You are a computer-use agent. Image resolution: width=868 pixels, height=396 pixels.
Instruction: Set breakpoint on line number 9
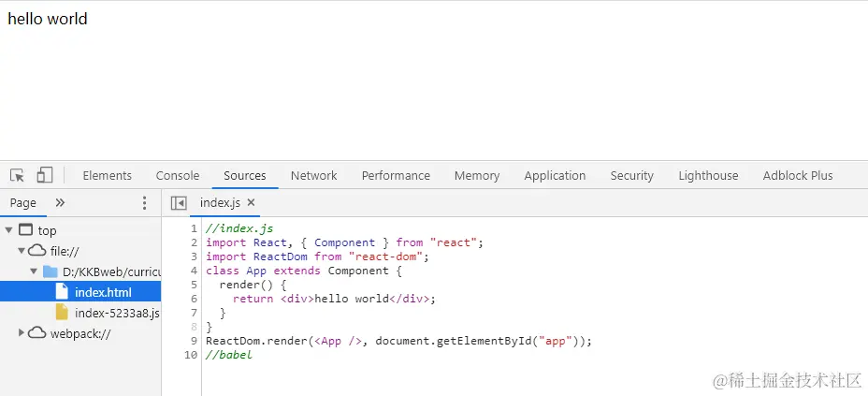tap(194, 341)
